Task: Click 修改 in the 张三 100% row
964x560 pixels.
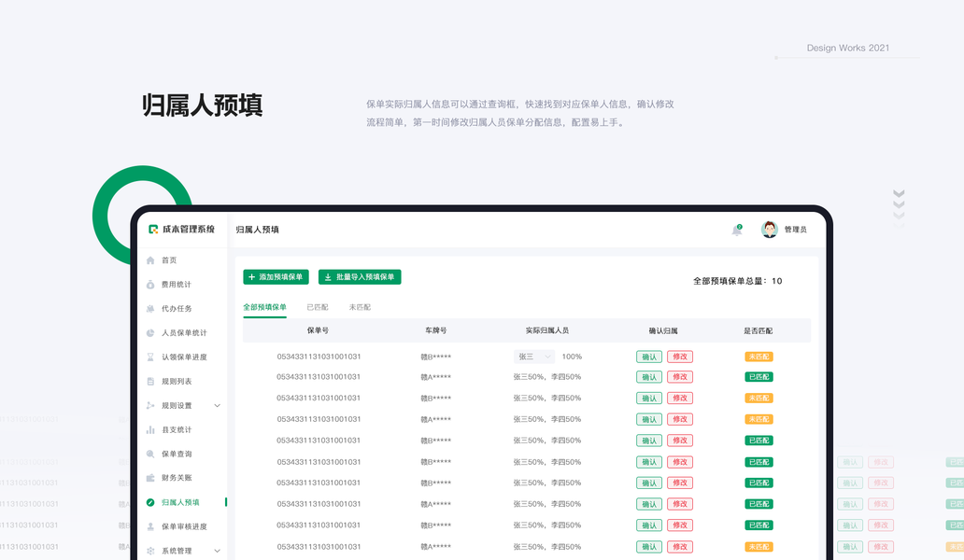Action: 680,357
